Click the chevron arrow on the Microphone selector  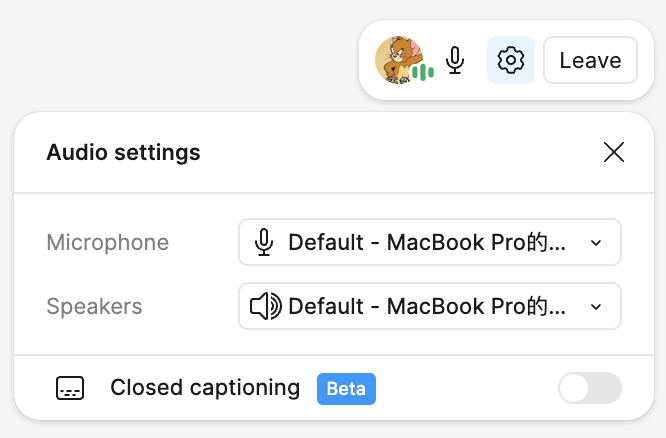pyautogui.click(x=596, y=243)
